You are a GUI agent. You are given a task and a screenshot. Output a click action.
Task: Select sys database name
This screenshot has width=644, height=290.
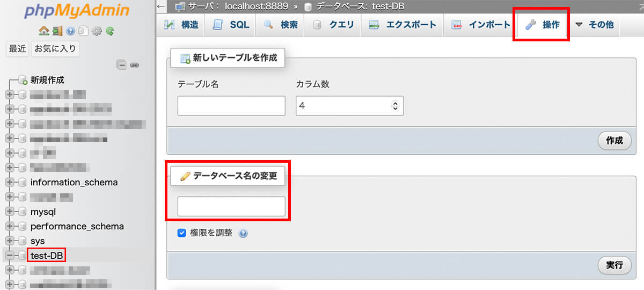tap(38, 241)
